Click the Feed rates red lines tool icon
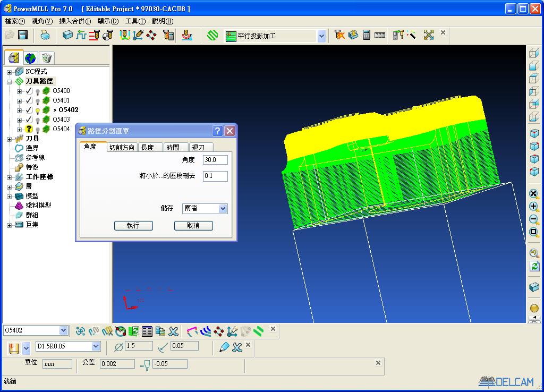544x392 pixels. pos(94,35)
